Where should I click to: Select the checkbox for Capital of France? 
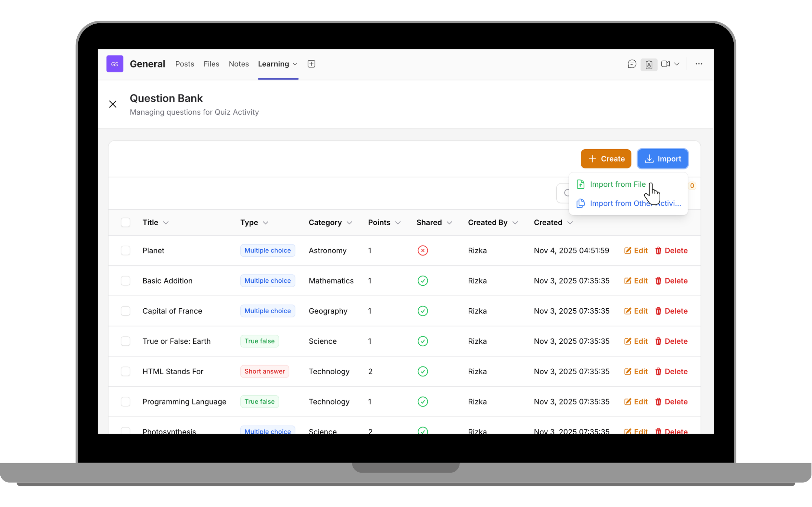coord(125,311)
